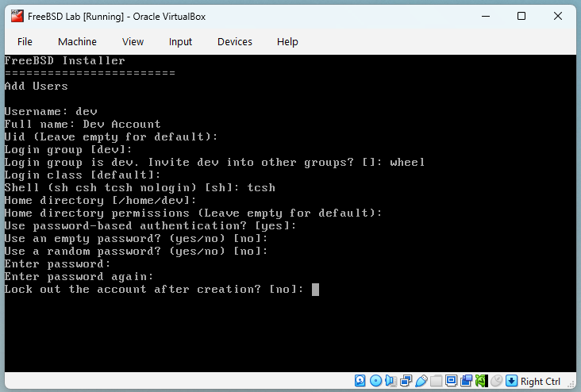Click the keyboard capture arrow icon
Screen dimensions: 581x392
point(511,381)
